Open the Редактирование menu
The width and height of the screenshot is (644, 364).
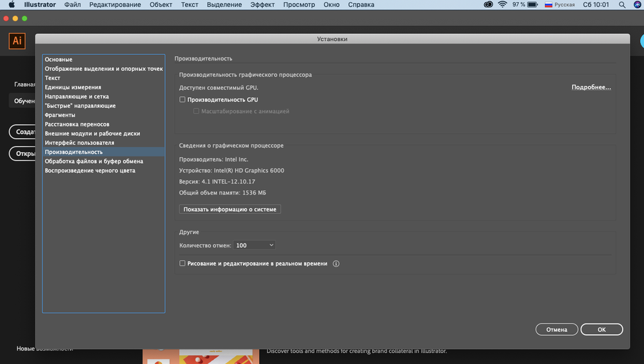(x=115, y=5)
